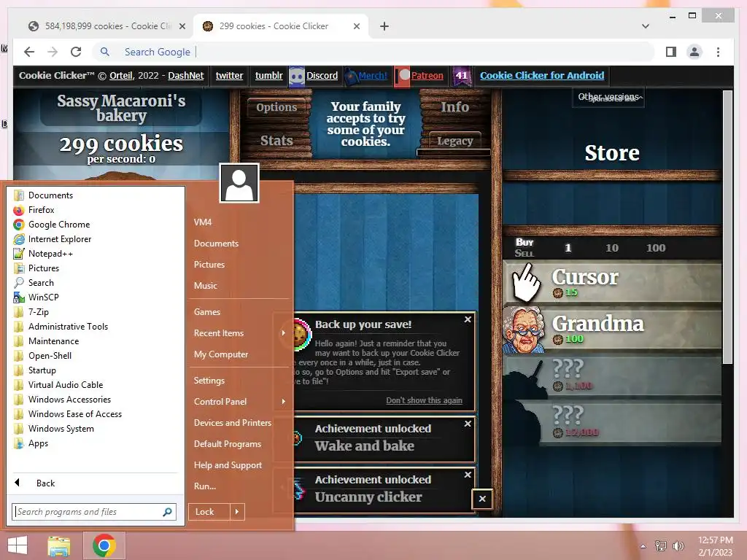Click the Legacy button

(454, 141)
